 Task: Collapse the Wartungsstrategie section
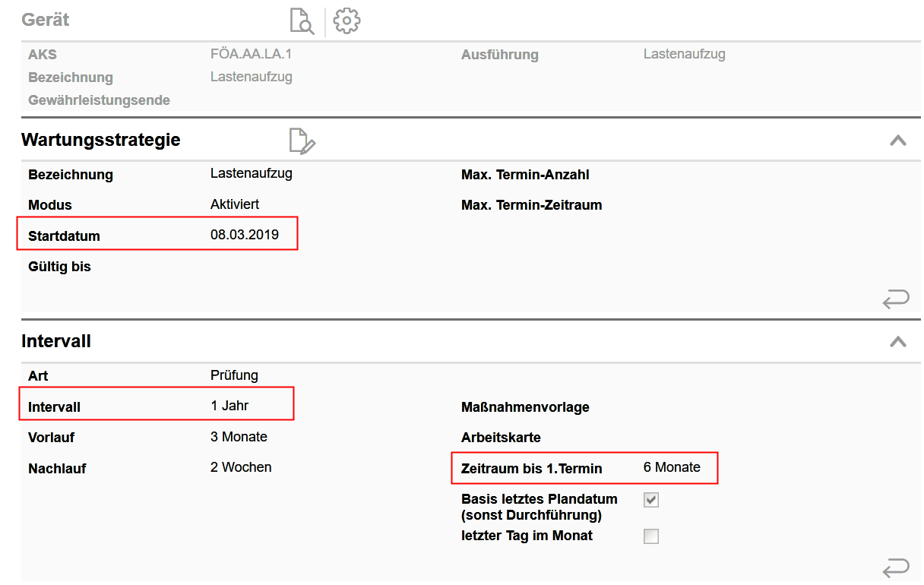point(897,141)
